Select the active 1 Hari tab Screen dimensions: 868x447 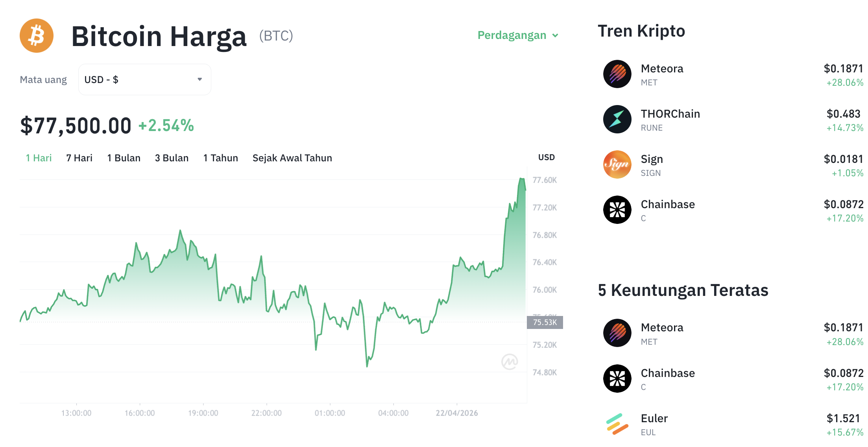[38, 158]
